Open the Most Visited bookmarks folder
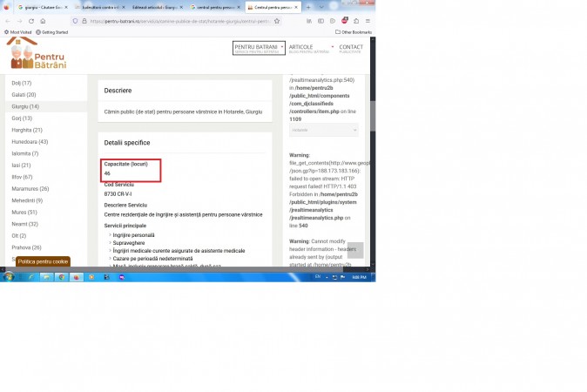 pos(17,31)
